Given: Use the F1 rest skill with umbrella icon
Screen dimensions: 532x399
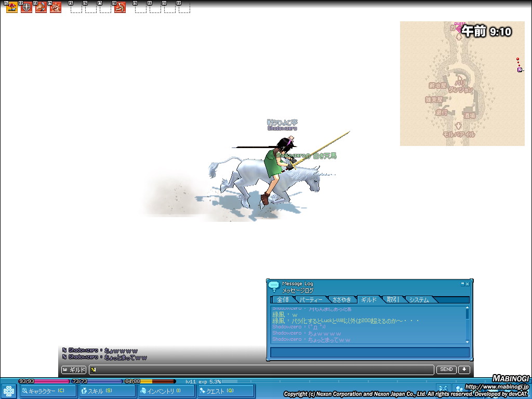Looking at the screenshot, I should pos(12,7).
